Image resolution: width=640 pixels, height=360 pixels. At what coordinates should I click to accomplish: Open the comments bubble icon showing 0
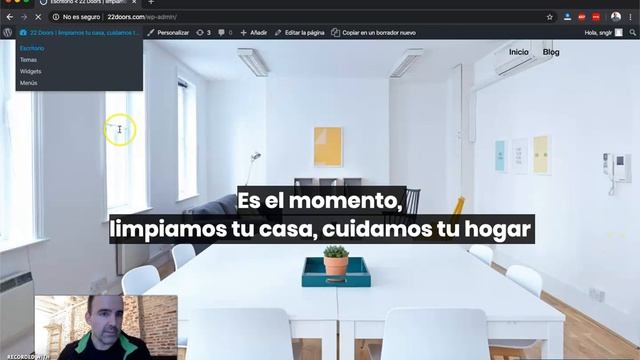pyautogui.click(x=221, y=33)
